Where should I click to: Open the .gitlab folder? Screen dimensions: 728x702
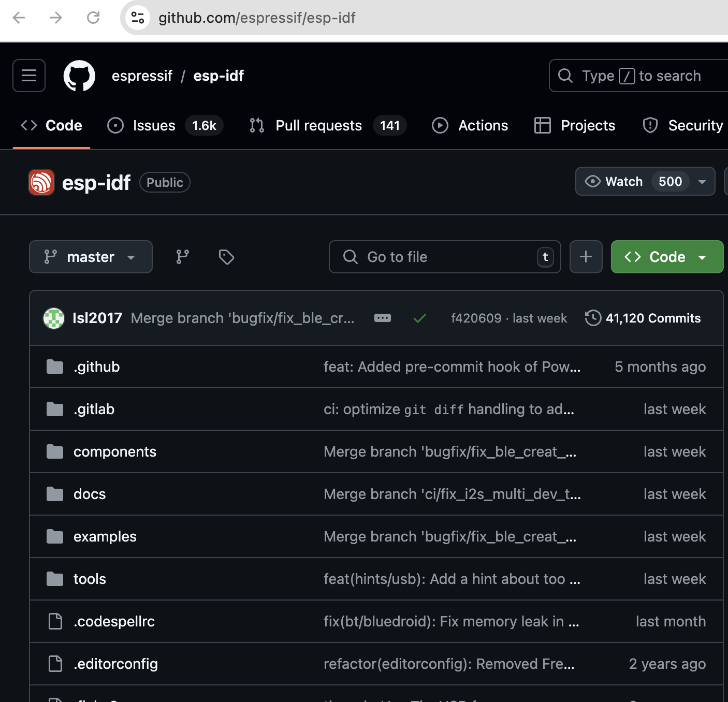tap(94, 409)
